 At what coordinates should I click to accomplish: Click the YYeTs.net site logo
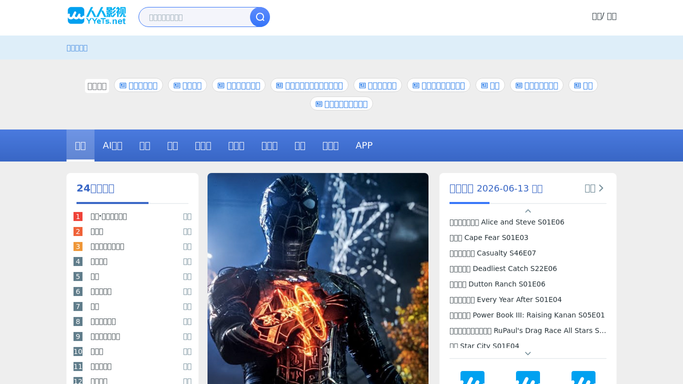[x=97, y=16]
